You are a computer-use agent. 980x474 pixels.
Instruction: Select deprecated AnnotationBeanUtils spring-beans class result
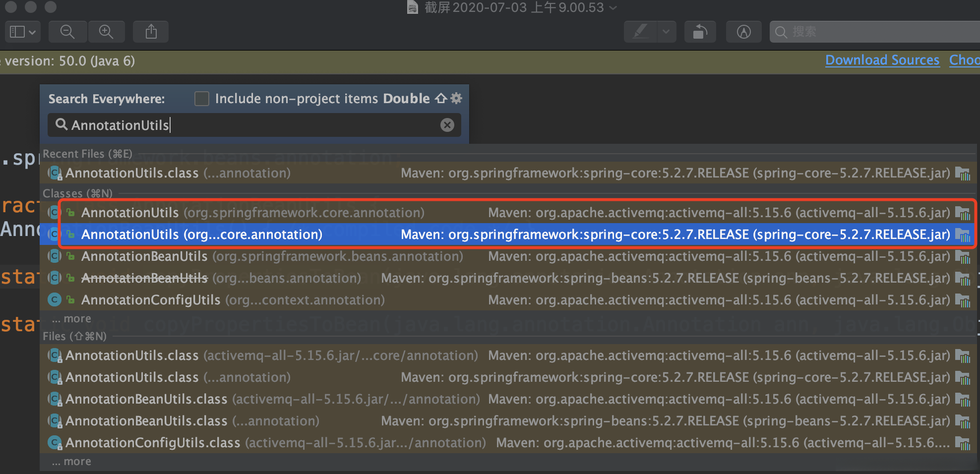(508, 278)
